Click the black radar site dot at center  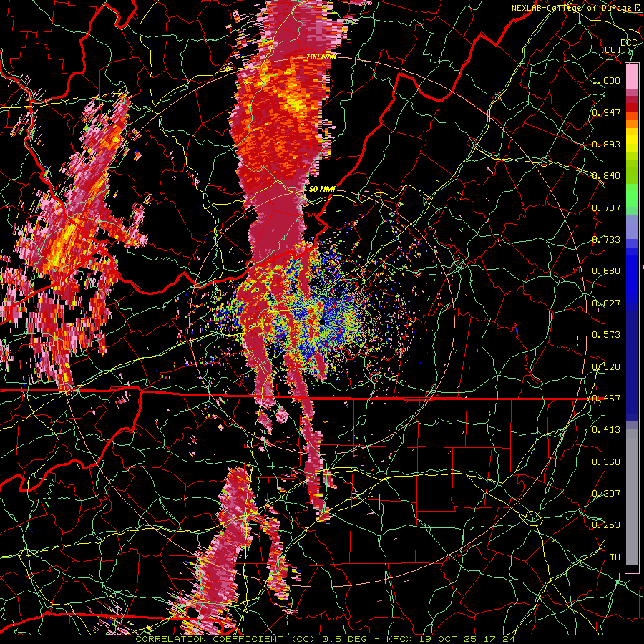tap(322, 322)
